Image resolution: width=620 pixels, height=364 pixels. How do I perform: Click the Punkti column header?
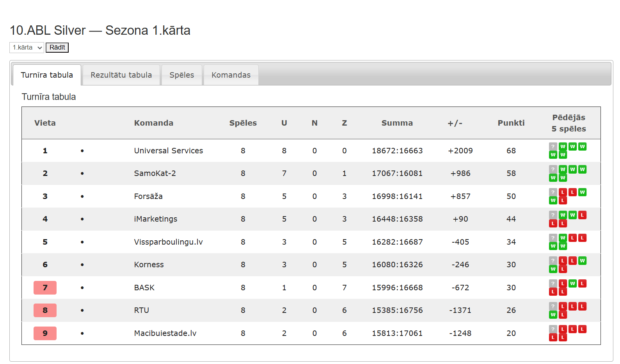(511, 123)
